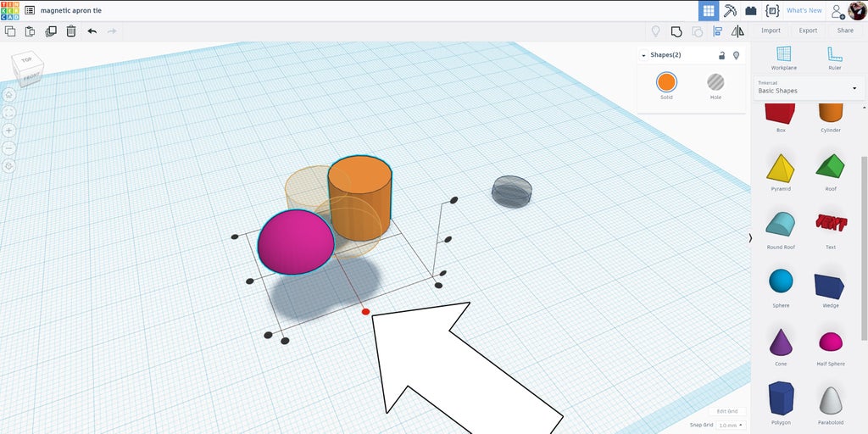The width and height of the screenshot is (868, 434).
Task: Click the Duplicate and repeat icon
Action: (x=51, y=31)
